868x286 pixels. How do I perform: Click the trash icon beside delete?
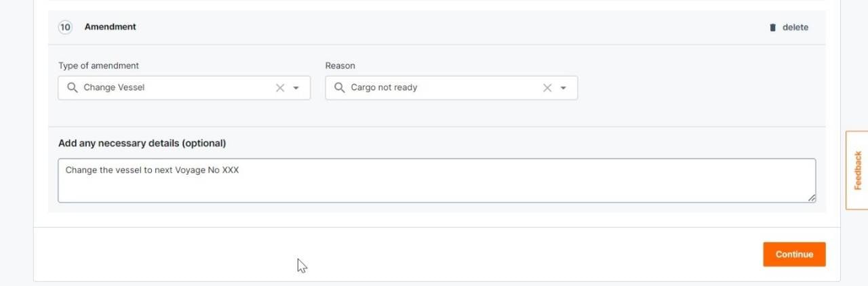click(772, 28)
